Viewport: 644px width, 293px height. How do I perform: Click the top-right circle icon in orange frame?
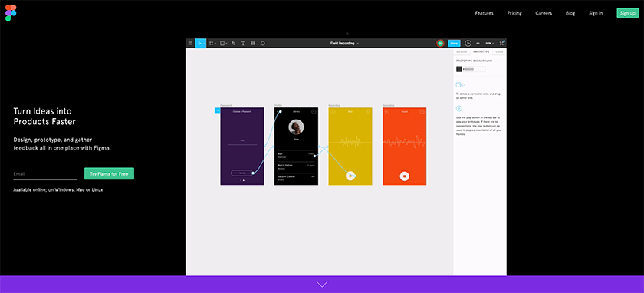point(422,112)
